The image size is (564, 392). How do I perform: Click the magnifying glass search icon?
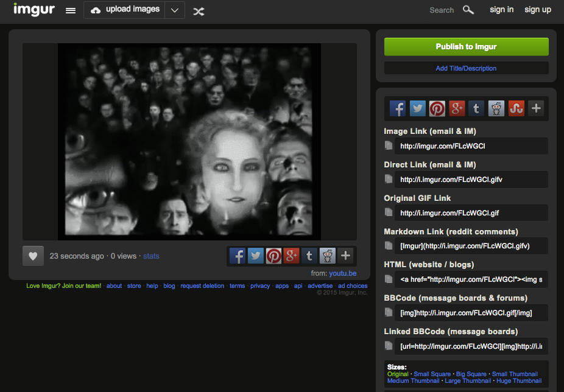(468, 10)
